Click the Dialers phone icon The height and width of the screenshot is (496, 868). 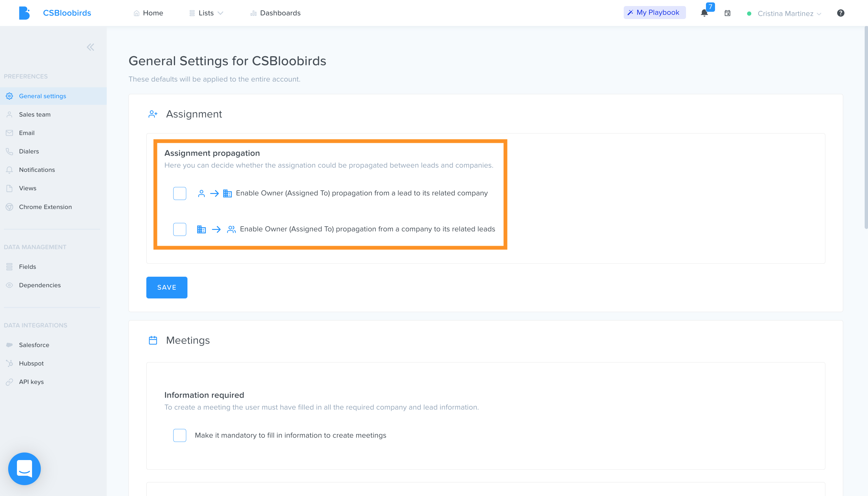click(x=10, y=151)
